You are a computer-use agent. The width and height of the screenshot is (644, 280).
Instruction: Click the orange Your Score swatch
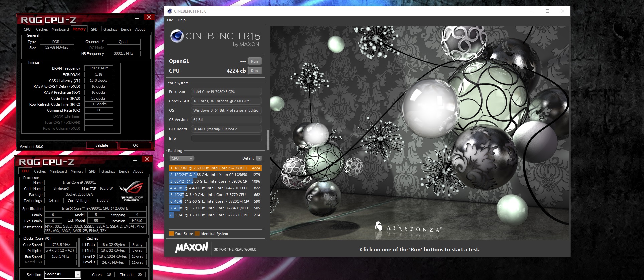click(x=171, y=234)
